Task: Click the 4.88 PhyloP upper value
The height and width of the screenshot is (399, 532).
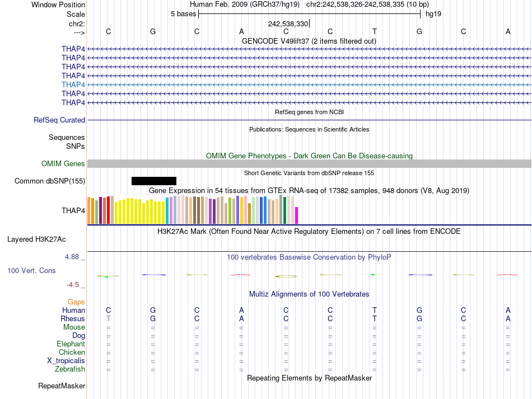Action: [x=72, y=257]
